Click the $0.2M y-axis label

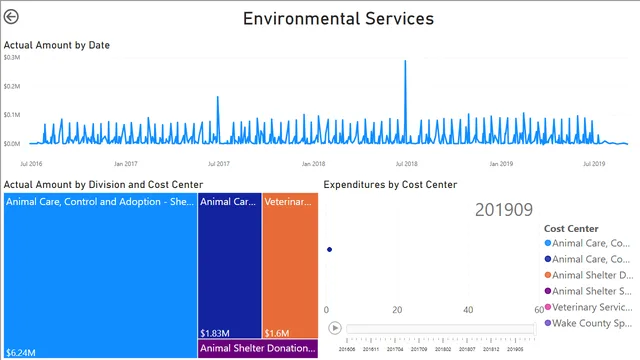(x=12, y=86)
